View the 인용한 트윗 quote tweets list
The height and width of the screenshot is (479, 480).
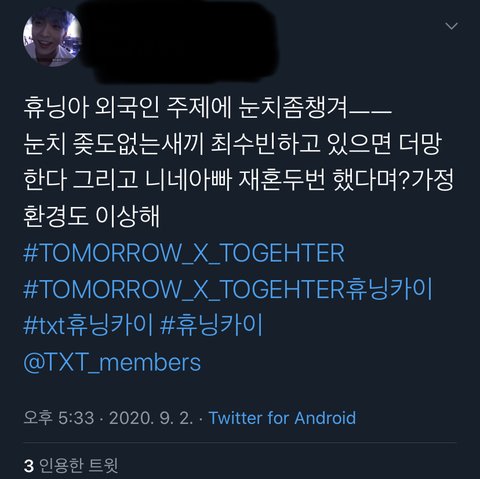(x=78, y=466)
